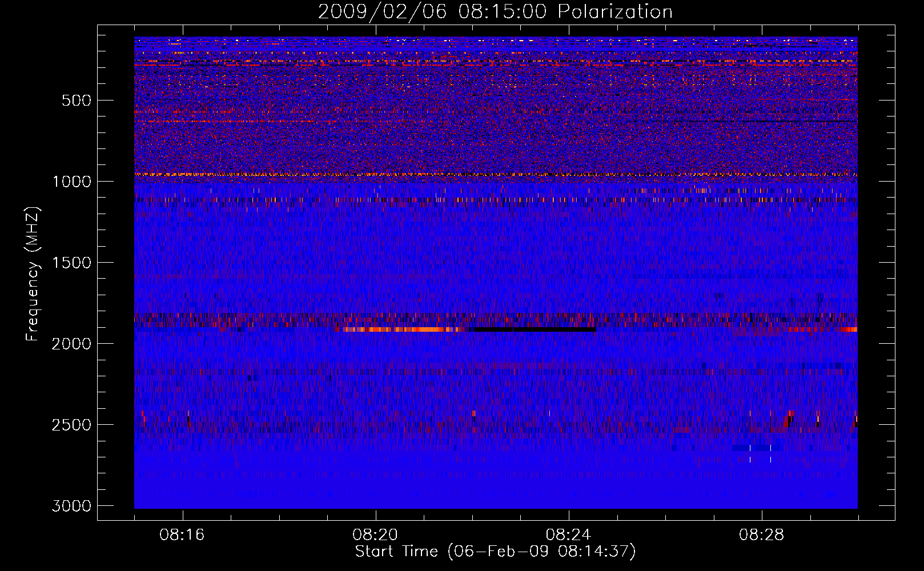Click the 08:24 time tick label
924x571 pixels.
pyautogui.click(x=568, y=535)
